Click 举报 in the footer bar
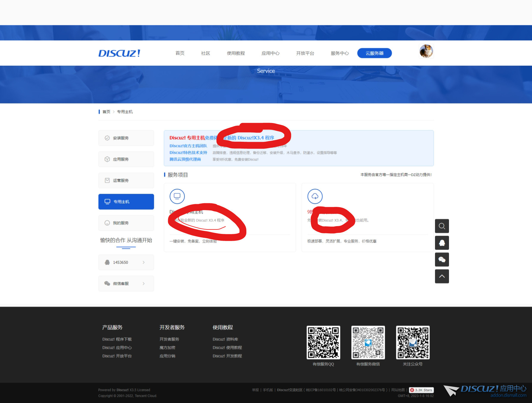This screenshot has height=403, width=532. [x=255, y=390]
